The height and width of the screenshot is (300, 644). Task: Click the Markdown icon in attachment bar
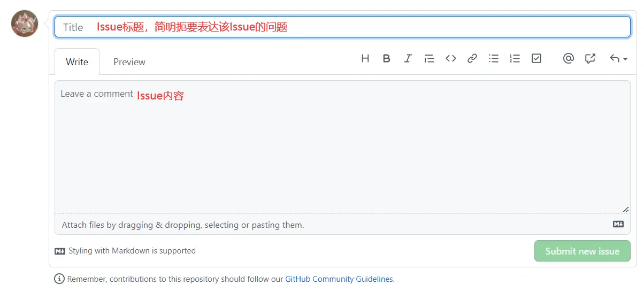618,224
